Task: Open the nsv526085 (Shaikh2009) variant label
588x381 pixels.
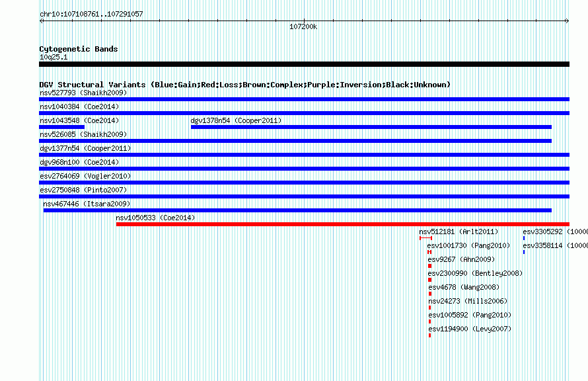Action: (83, 134)
